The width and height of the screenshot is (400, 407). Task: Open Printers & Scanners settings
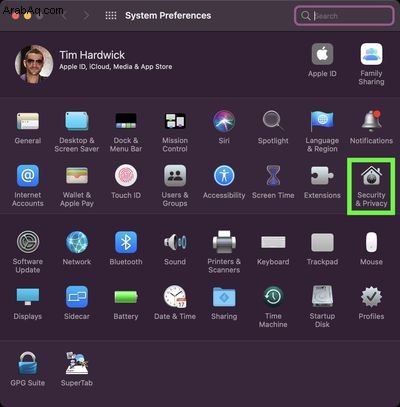point(224,253)
